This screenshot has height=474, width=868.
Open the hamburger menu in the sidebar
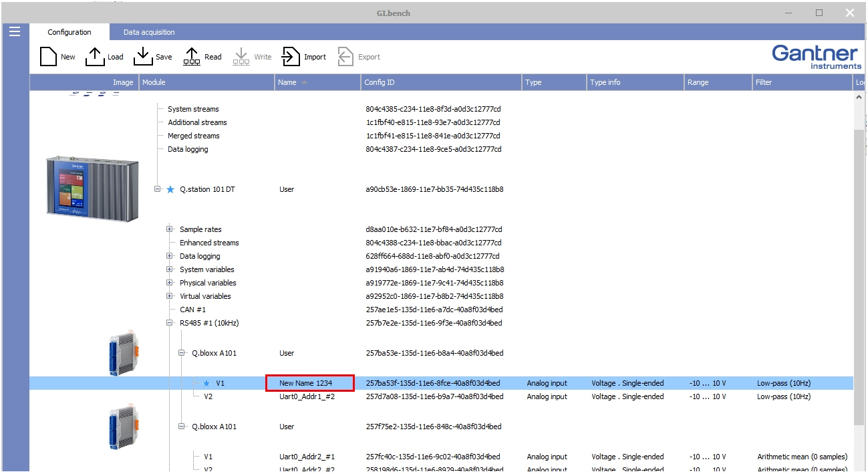[x=13, y=31]
